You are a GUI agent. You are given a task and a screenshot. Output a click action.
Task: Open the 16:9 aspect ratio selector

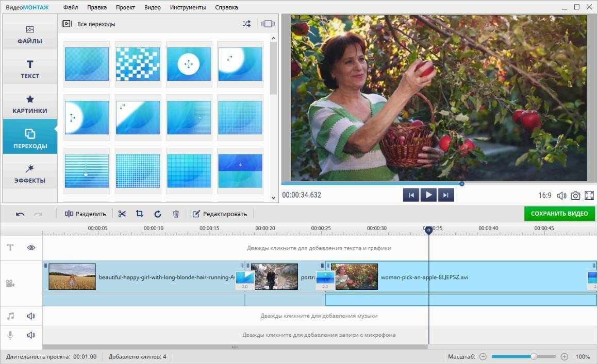coord(544,196)
